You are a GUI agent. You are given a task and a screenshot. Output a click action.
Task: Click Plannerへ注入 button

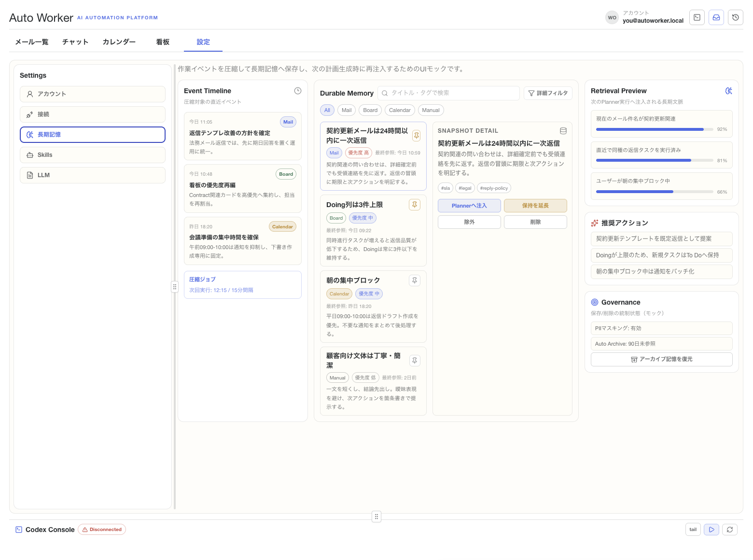tap(469, 206)
